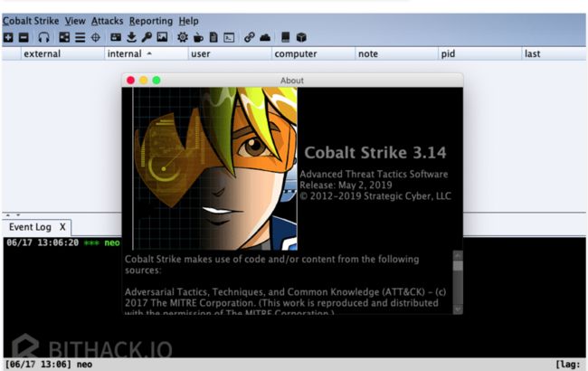This screenshot has width=588, height=371.
Task: Click the '[lag:' indicator in status bar
Action: pos(568,365)
